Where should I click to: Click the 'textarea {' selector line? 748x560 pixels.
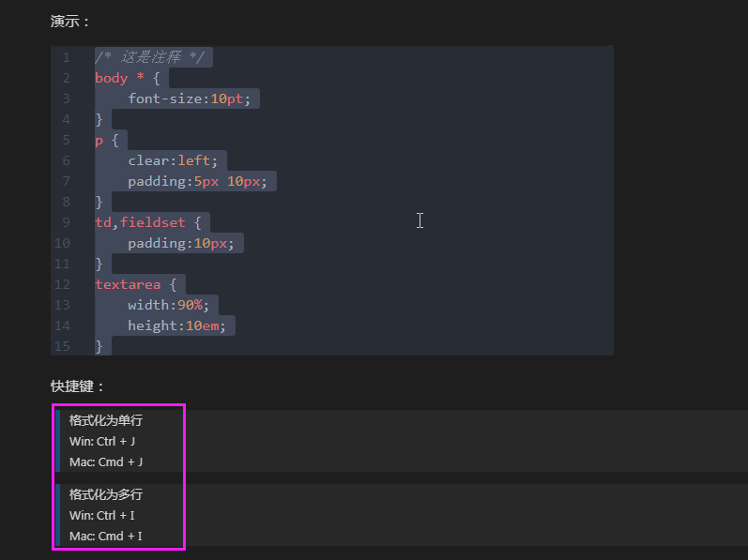coord(135,284)
